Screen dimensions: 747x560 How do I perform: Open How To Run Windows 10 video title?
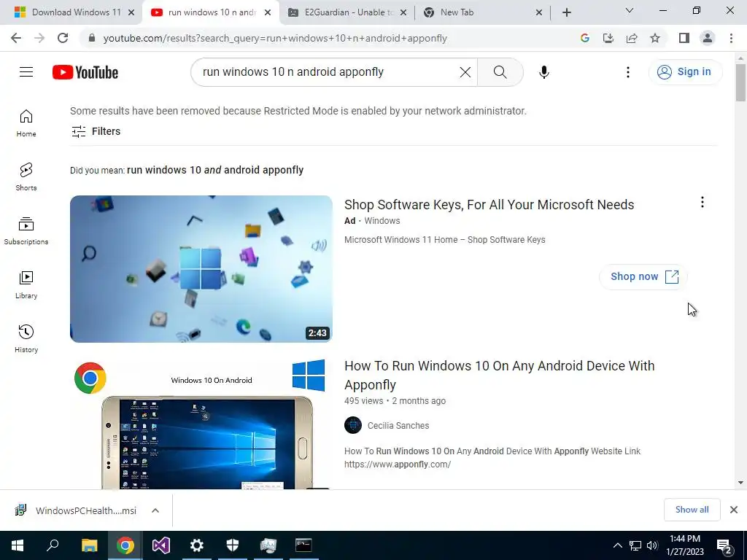click(x=499, y=376)
